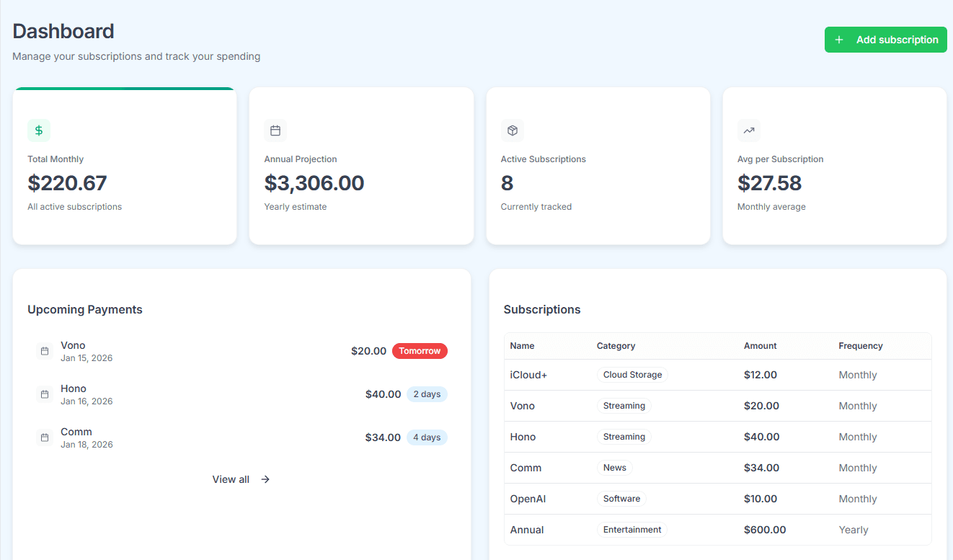
Task: Click the Frequency column header
Action: click(x=860, y=346)
